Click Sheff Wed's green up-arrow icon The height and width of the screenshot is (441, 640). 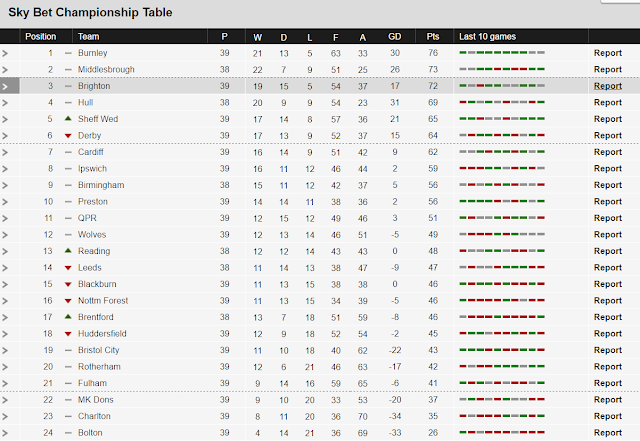point(68,119)
